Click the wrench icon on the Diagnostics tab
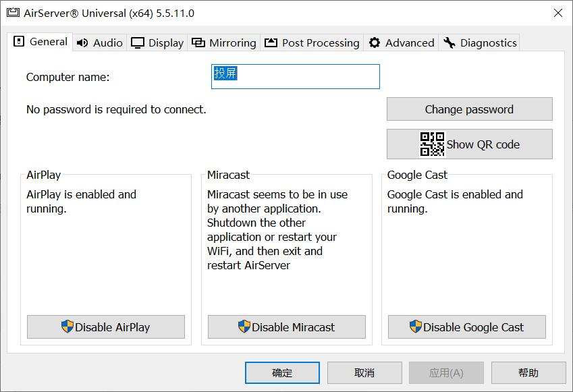 tap(447, 42)
